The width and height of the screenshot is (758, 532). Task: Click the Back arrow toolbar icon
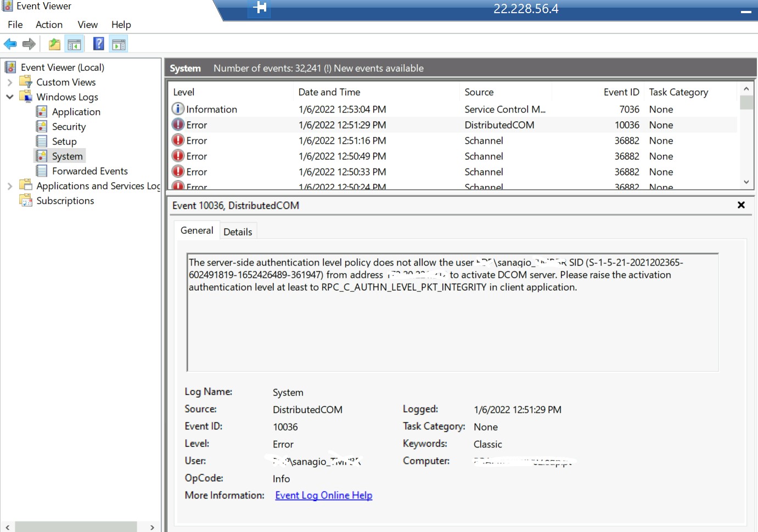point(10,44)
